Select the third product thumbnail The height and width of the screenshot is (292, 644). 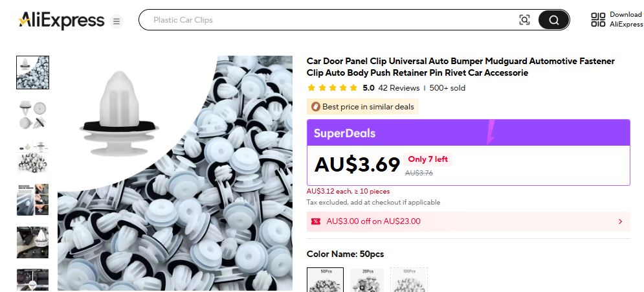[32, 157]
